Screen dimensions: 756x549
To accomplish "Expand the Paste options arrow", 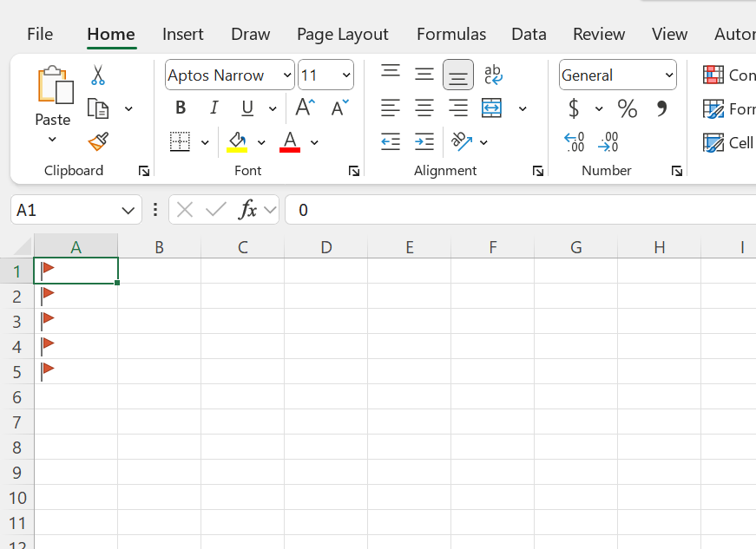I will [53, 140].
